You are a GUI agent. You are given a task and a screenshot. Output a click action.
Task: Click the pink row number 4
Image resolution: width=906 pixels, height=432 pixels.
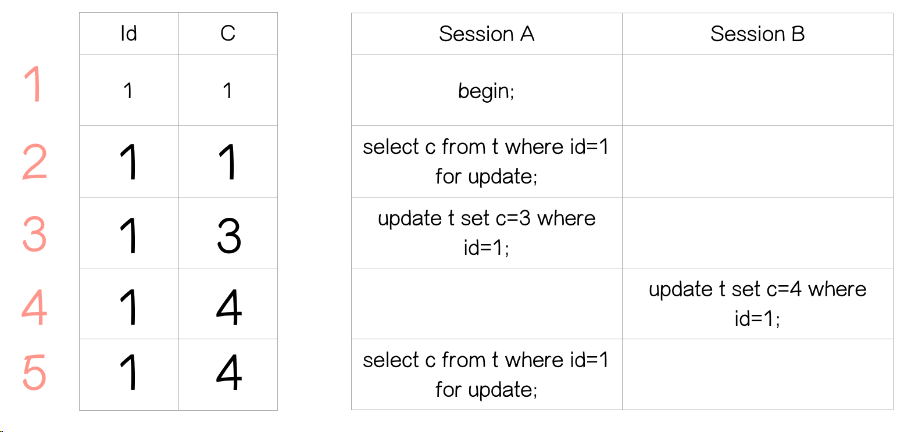(x=34, y=307)
